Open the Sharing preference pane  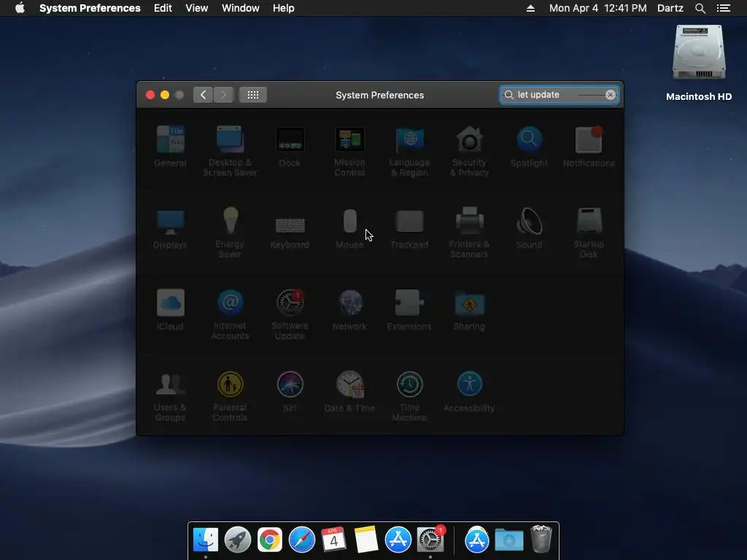(469, 310)
